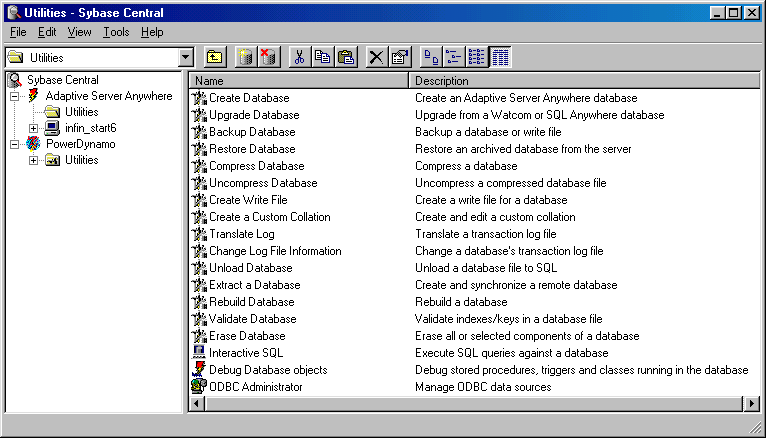Select Utilities folder under Adaptive Server Anywhere
The image size is (766, 438).
click(82, 112)
